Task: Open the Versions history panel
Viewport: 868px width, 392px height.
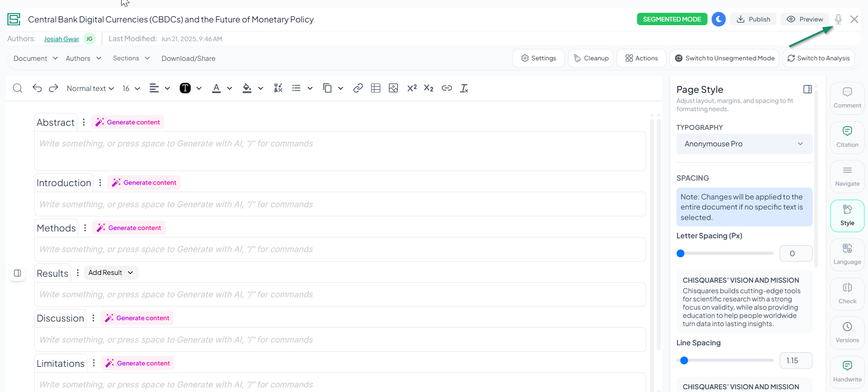Action: tap(847, 333)
